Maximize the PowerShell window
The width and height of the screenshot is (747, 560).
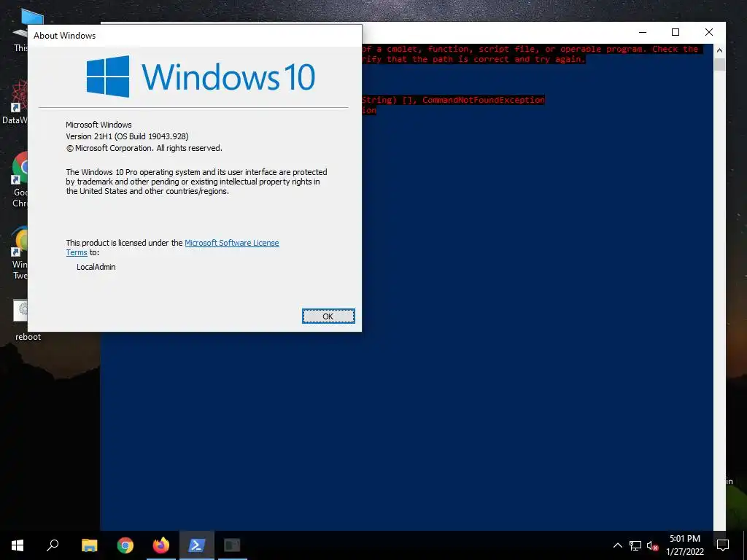pyautogui.click(x=676, y=32)
